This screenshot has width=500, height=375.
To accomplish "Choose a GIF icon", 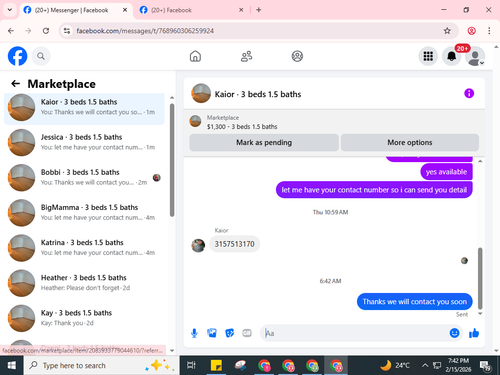I will point(247,333).
